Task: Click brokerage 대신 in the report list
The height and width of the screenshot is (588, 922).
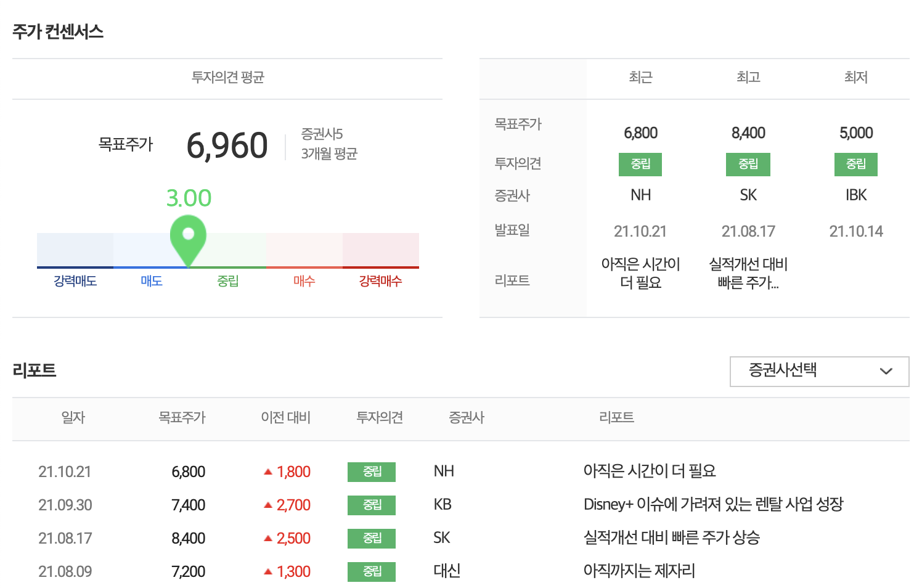Action: point(447,571)
